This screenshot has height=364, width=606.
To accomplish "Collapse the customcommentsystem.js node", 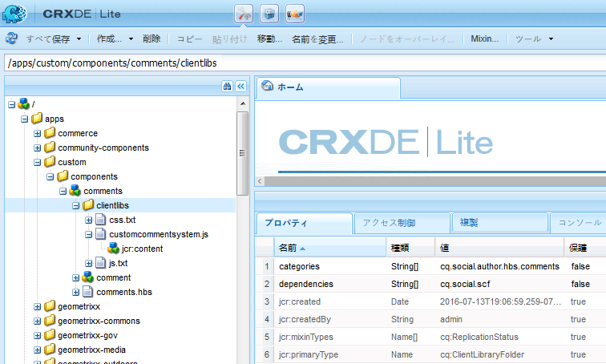I will pos(88,235).
